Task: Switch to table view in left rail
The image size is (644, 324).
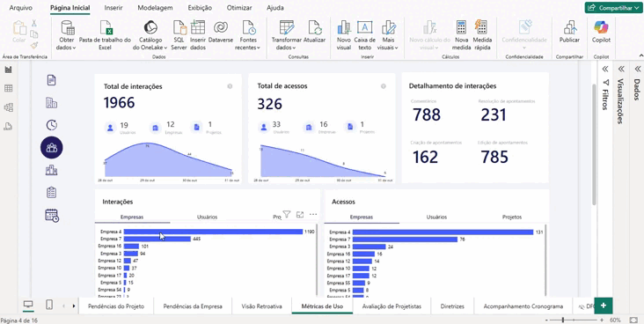Action: click(8, 88)
